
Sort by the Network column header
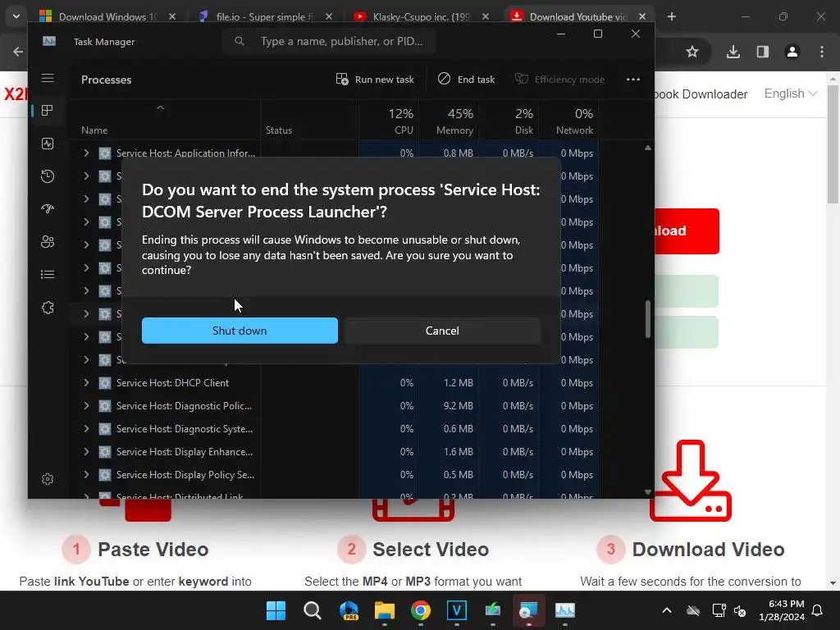tap(569, 121)
